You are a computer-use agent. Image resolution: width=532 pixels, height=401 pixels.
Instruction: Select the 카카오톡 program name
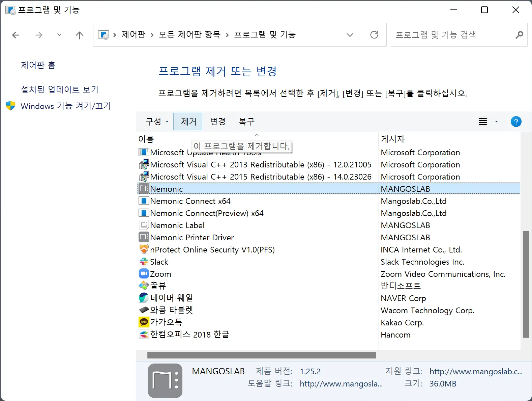point(166,322)
